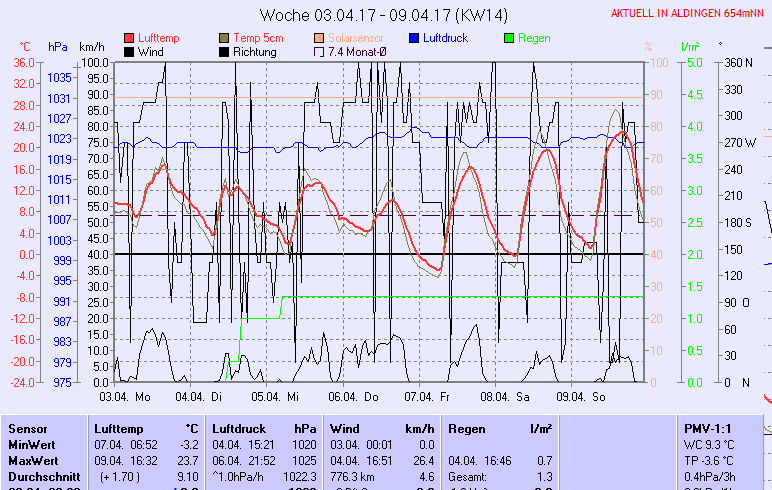
Task: Click the AKTUELL IN ALDINGEN 654mNN text
Action: coord(688,13)
